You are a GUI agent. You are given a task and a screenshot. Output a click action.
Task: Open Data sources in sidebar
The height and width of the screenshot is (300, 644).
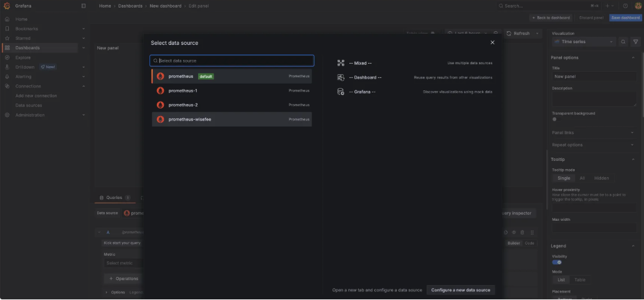coord(29,105)
